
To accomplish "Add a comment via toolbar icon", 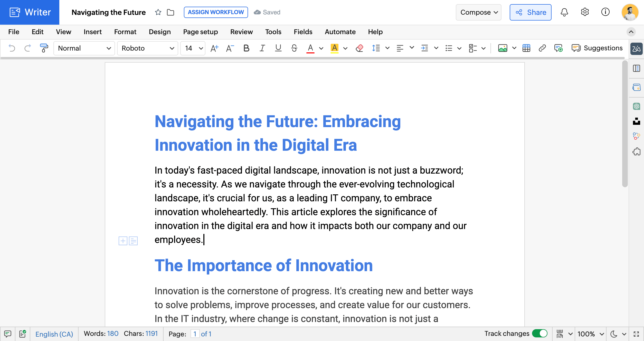I will [x=558, y=48].
